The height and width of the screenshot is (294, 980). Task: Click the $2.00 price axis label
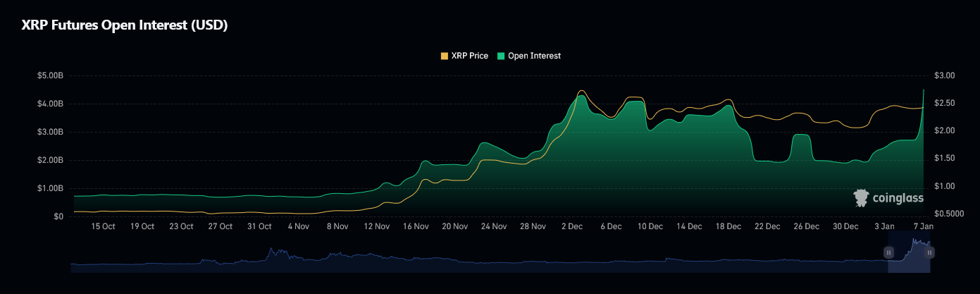point(944,130)
